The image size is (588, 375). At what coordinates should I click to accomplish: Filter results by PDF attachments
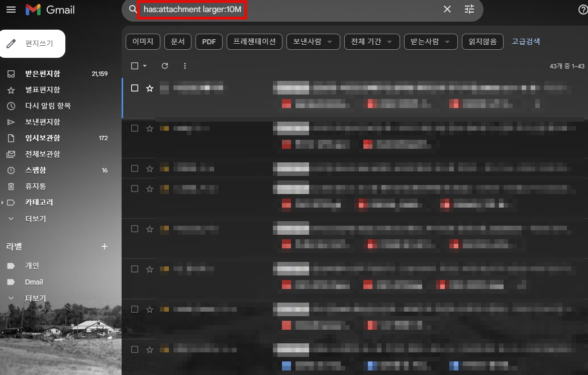[209, 42]
